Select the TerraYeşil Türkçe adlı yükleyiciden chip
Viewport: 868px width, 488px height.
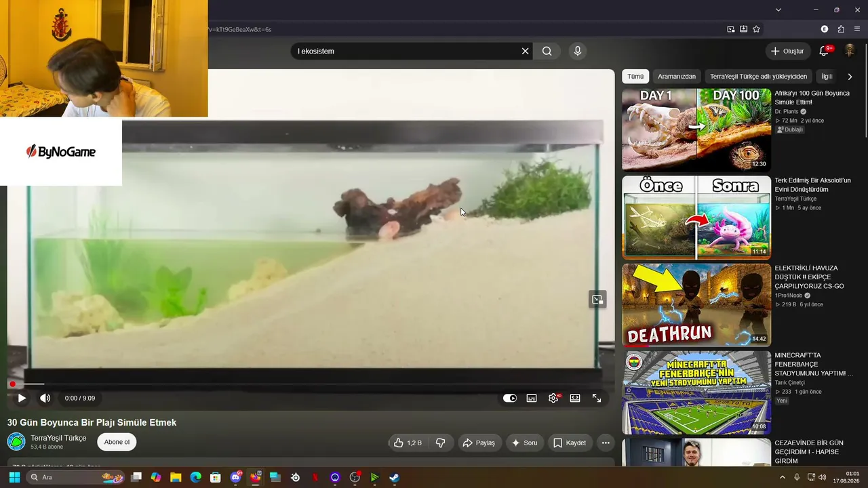click(x=758, y=77)
